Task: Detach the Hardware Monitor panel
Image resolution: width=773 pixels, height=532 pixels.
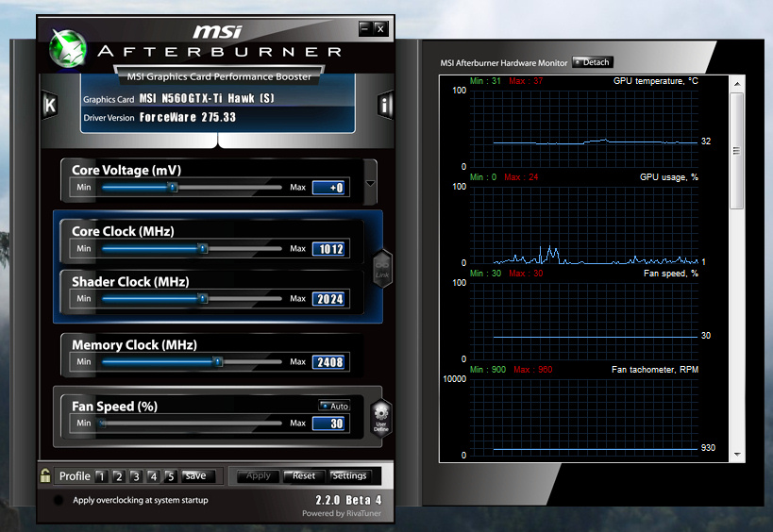Action: [593, 62]
